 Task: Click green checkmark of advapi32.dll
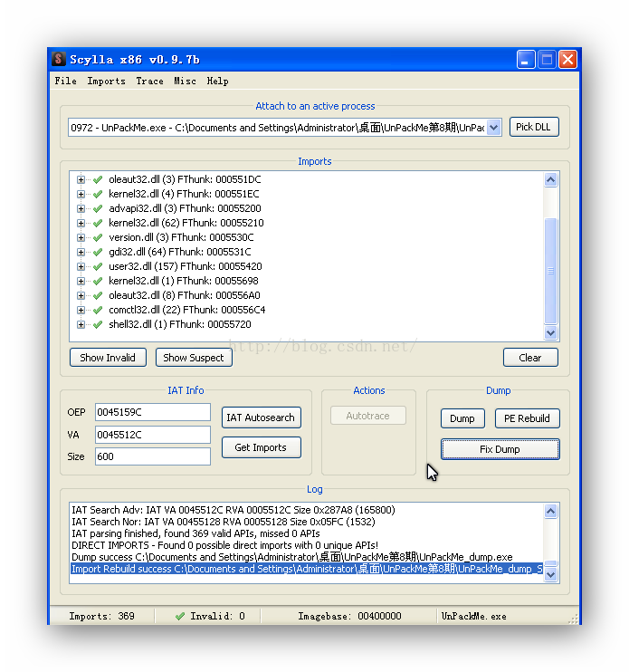tap(98, 208)
